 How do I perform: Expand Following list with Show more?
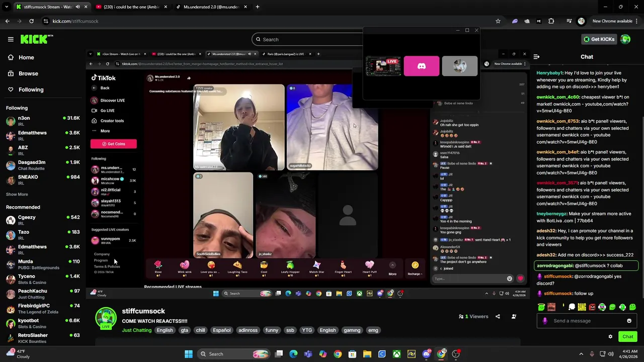click(x=17, y=194)
